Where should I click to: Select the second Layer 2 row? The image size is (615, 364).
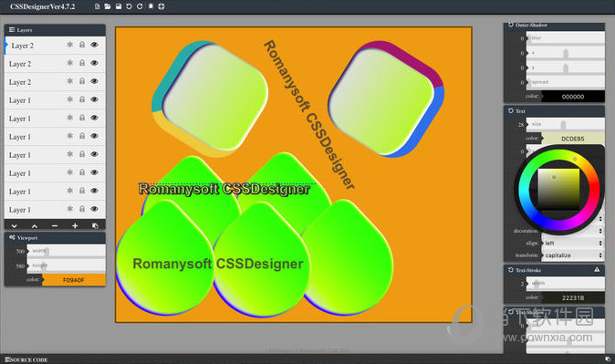55,63
